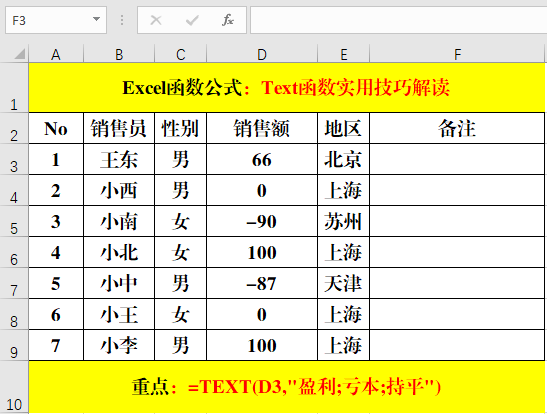Select the cell with name '小北'
Image resolution: width=547 pixels, height=414 pixels.
click(x=119, y=252)
